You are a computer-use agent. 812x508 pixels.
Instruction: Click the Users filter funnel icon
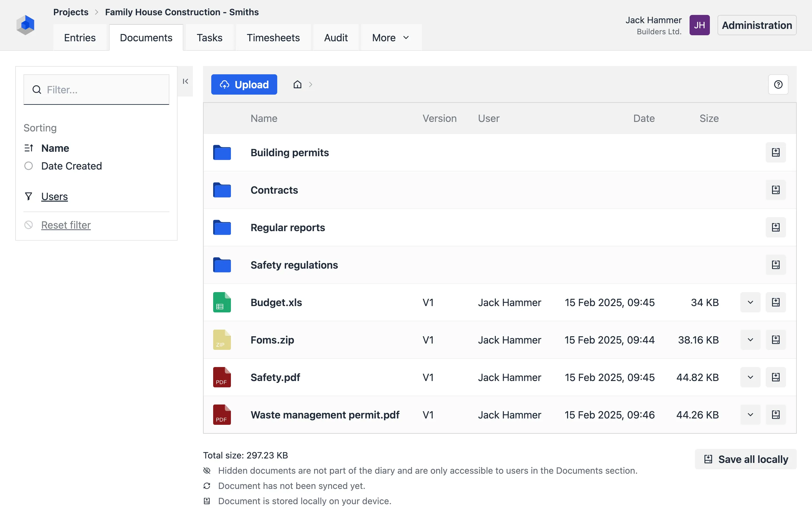coord(29,196)
